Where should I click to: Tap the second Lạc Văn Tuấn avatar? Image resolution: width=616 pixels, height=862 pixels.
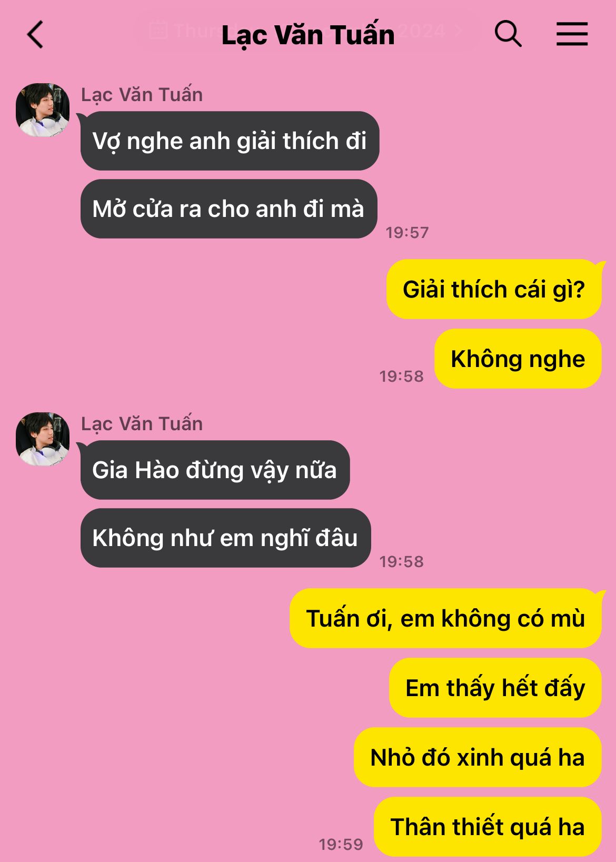(x=43, y=439)
